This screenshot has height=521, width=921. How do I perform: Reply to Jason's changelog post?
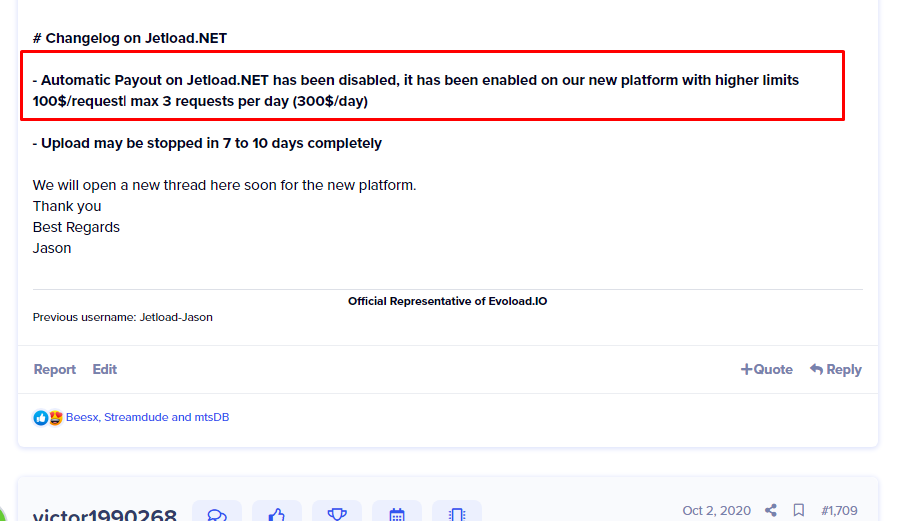835,369
